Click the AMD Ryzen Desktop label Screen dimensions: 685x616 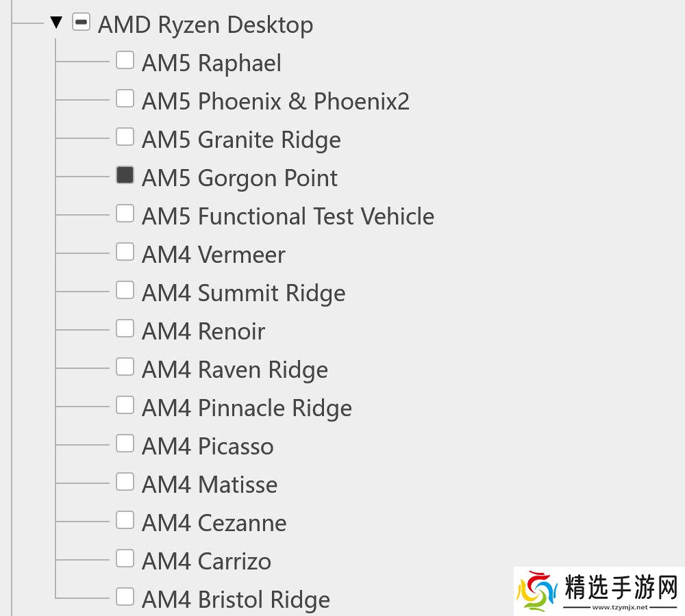click(206, 25)
